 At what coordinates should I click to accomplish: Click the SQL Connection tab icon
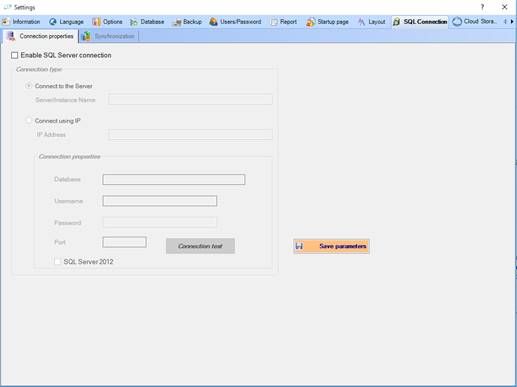click(x=396, y=22)
